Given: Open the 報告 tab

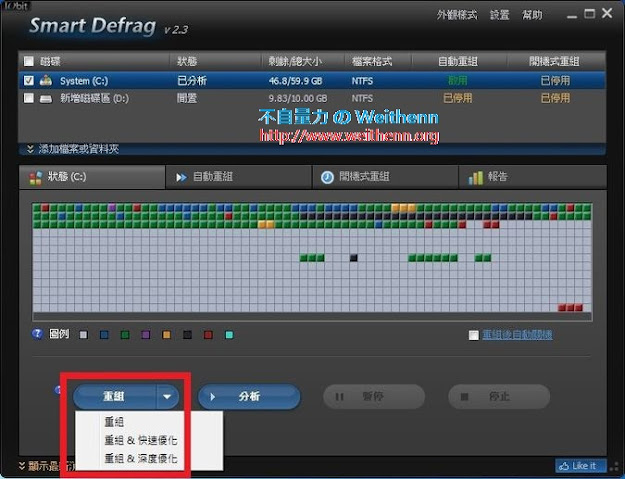Looking at the screenshot, I should point(533,177).
